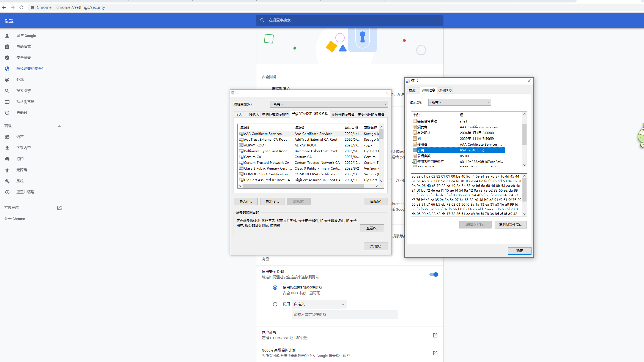Screen dimensions: 644x362
Task: Open external link icon for 管理证书
Action: point(435,335)
